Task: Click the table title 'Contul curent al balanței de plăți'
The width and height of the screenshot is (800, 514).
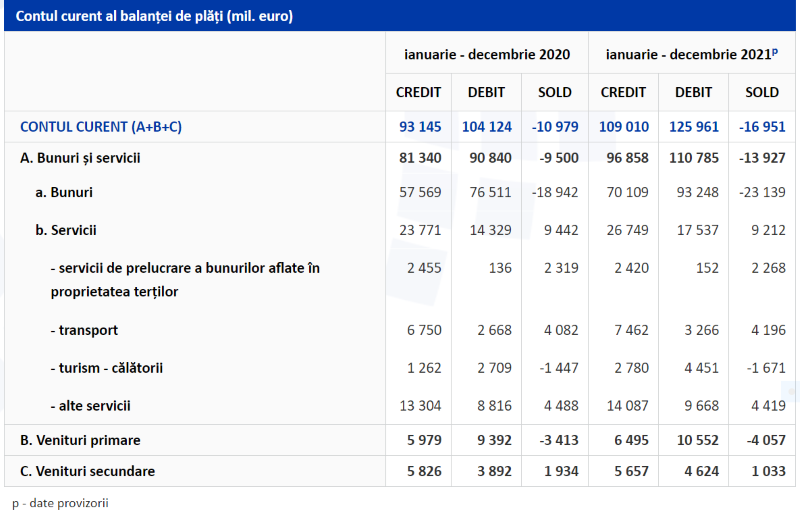Action: pyautogui.click(x=154, y=16)
